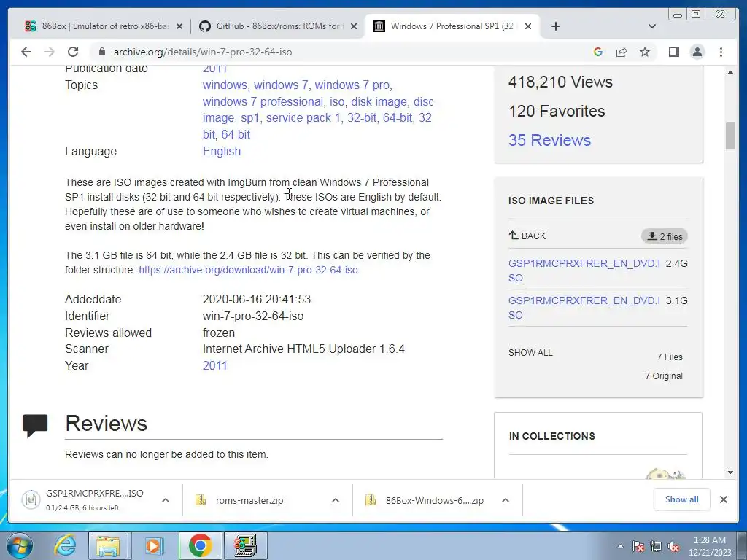Open Action Center flag icon
747x560 pixels.
pyautogui.click(x=638, y=546)
